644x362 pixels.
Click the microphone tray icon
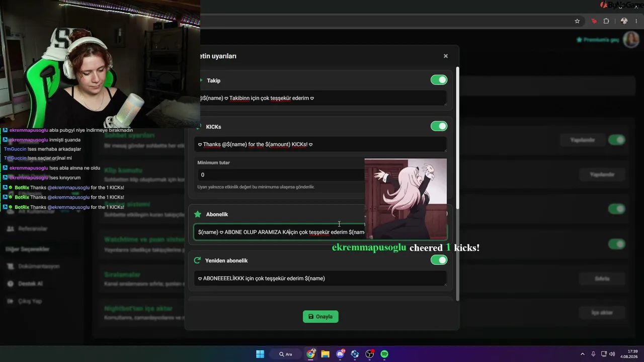[593, 354]
